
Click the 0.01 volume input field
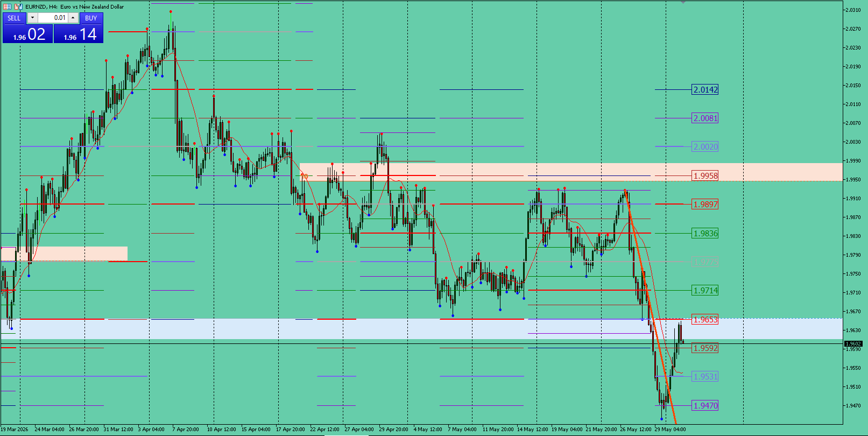(x=53, y=18)
